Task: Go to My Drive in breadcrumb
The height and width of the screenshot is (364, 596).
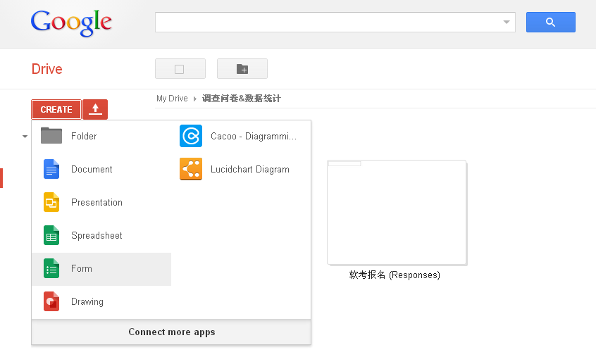Action: (172, 99)
